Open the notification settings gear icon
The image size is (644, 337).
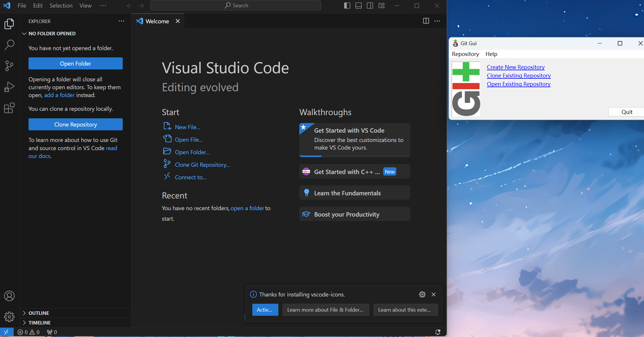[x=422, y=294]
